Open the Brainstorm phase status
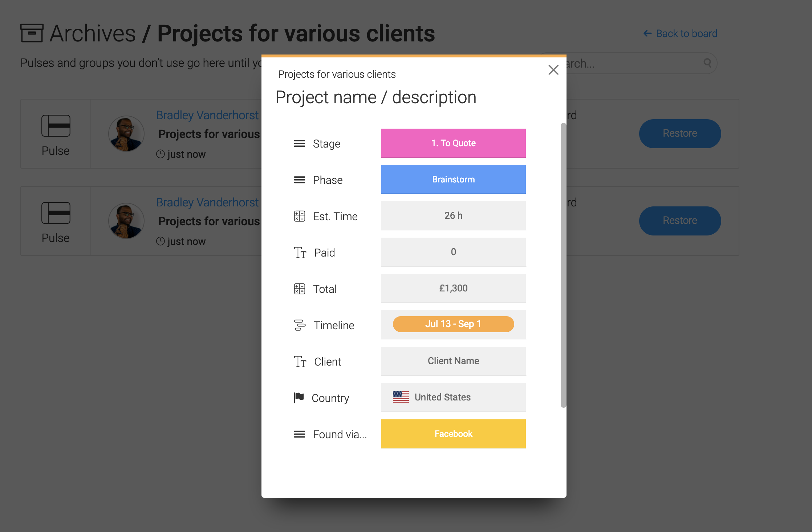The height and width of the screenshot is (532, 812). click(x=453, y=179)
